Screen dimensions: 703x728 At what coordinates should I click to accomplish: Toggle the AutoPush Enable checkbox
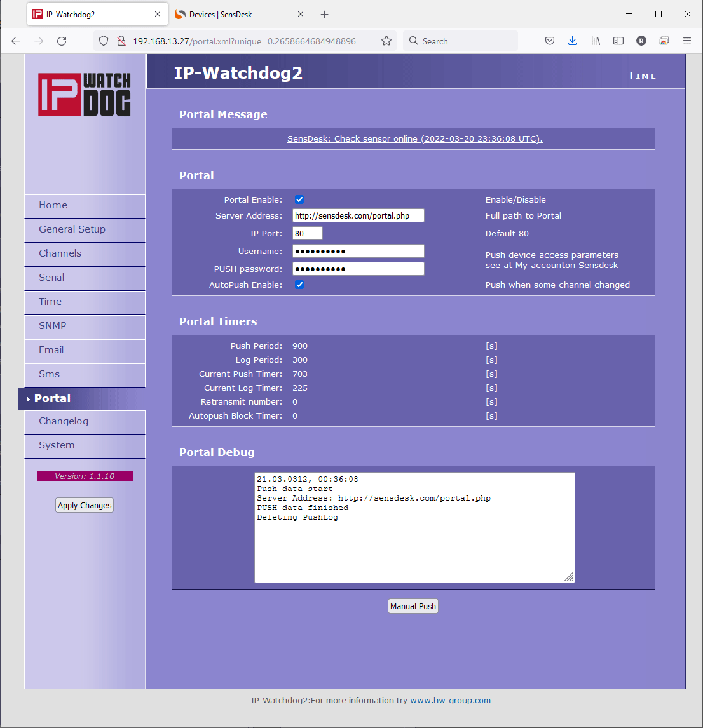coord(299,285)
